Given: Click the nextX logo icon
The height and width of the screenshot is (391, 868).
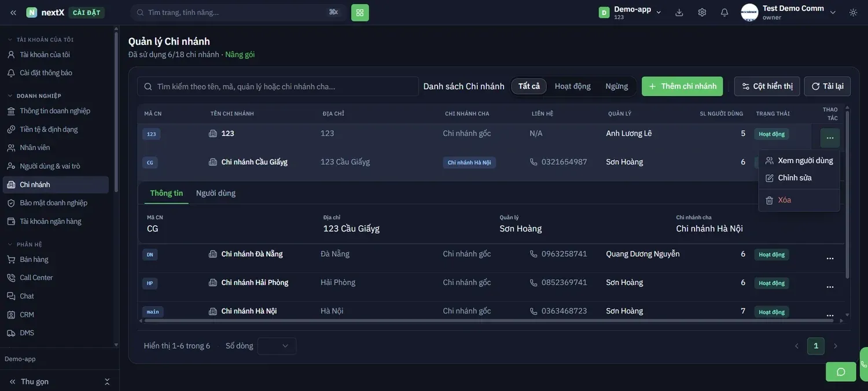Looking at the screenshot, I should 32,12.
